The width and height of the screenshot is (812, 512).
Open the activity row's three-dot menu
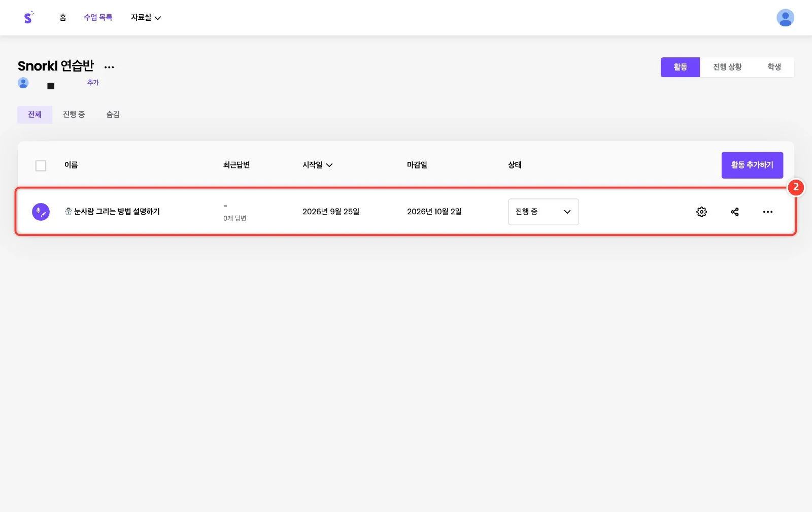coord(767,212)
